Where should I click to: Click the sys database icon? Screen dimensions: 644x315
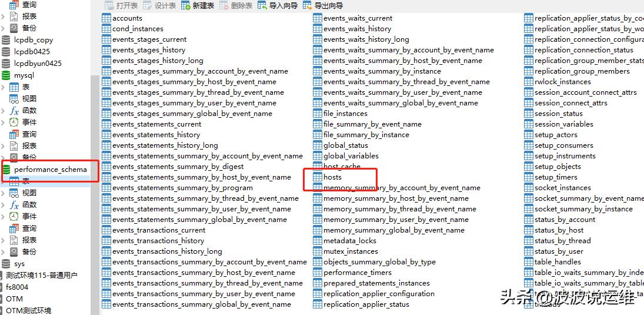pos(6,264)
